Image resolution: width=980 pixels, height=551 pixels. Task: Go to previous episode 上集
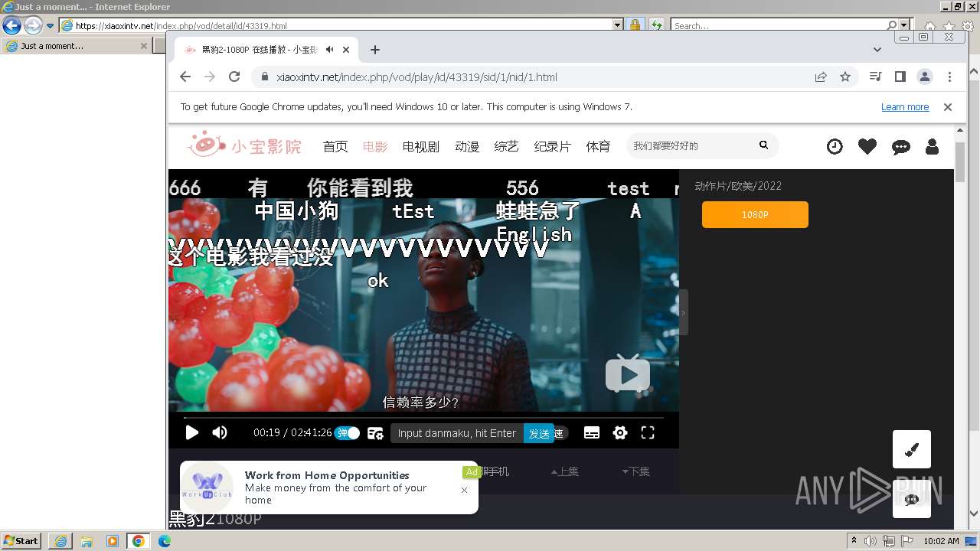[x=565, y=471]
